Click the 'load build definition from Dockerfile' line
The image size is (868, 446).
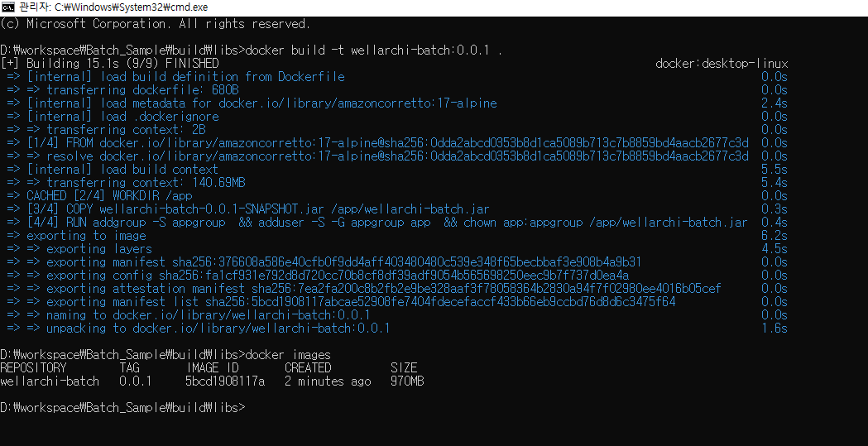point(185,76)
